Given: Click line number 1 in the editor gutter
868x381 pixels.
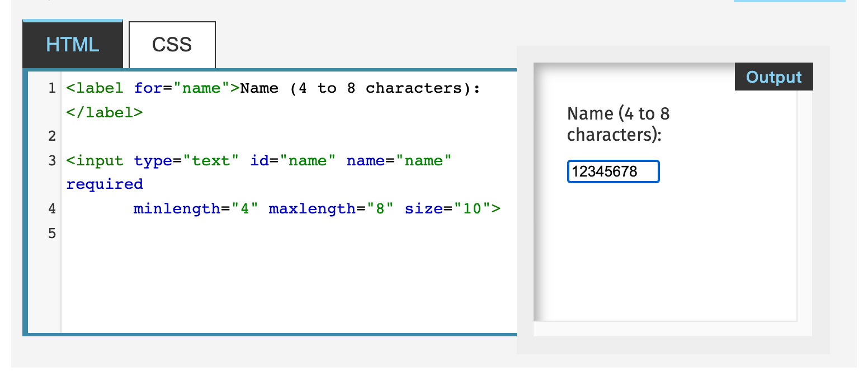Looking at the screenshot, I should pos(52,88).
